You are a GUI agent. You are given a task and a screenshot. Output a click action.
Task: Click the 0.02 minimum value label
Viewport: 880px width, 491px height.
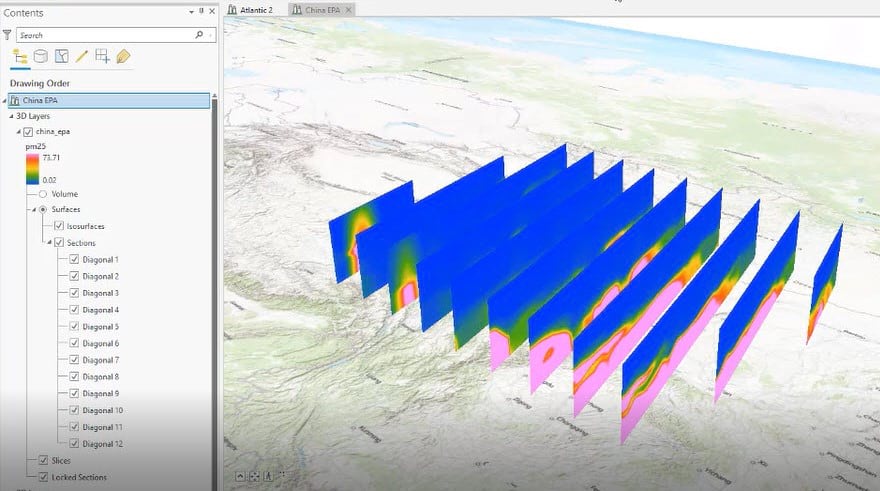point(49,180)
